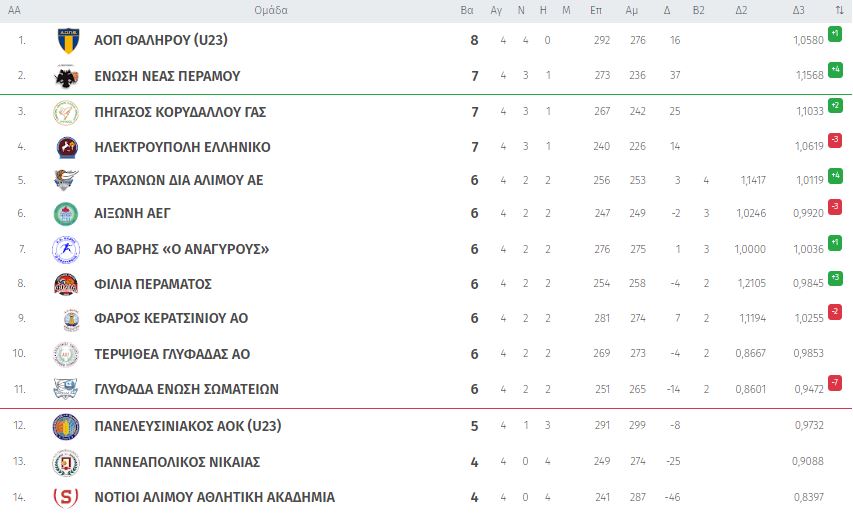Click the ΕΝΩΣΗ ΝΕΑΣ ΠΕΡΑΜΟΥ eagle logo
853x517 pixels.
tap(66, 76)
